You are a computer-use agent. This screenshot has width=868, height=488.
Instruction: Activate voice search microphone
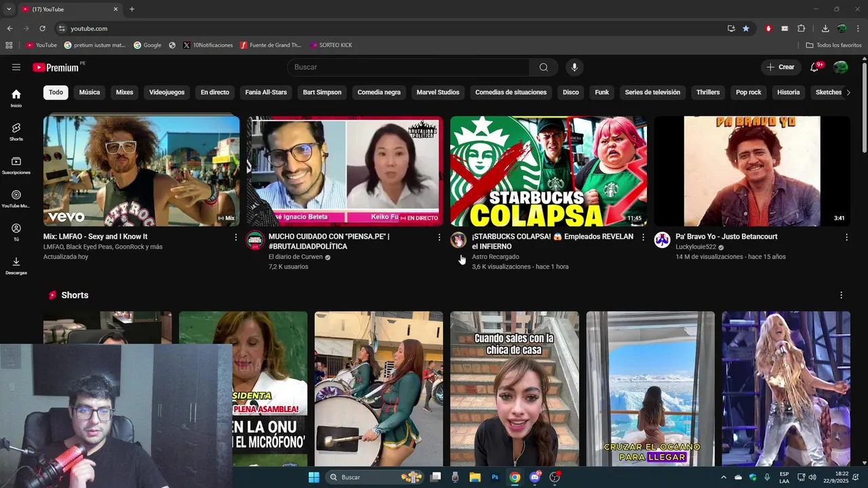coord(574,67)
